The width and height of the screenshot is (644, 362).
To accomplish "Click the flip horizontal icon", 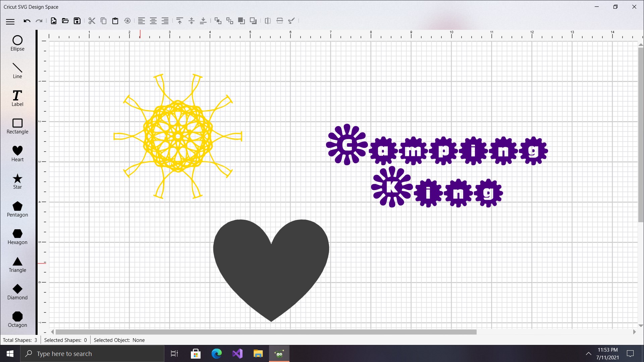I will click(x=268, y=21).
